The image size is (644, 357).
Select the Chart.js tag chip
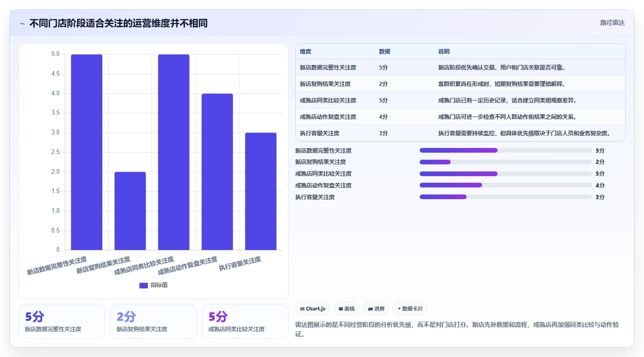(313, 309)
